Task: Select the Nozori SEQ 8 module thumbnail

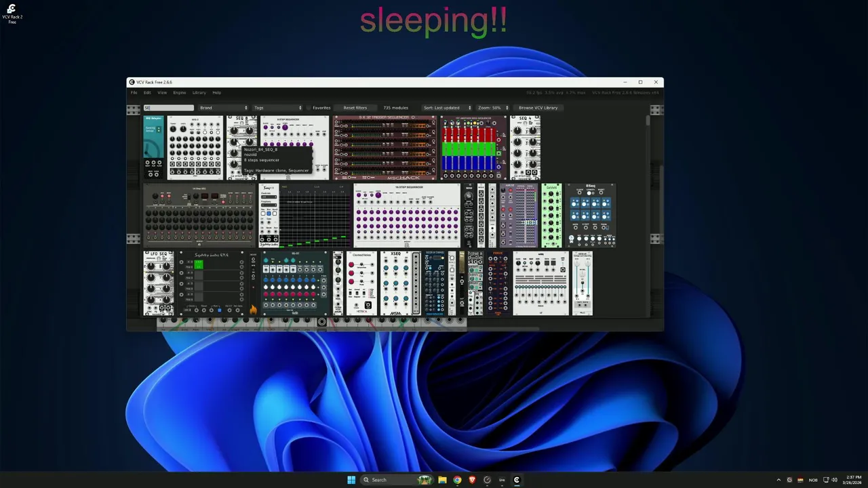Action: pyautogui.click(x=241, y=148)
